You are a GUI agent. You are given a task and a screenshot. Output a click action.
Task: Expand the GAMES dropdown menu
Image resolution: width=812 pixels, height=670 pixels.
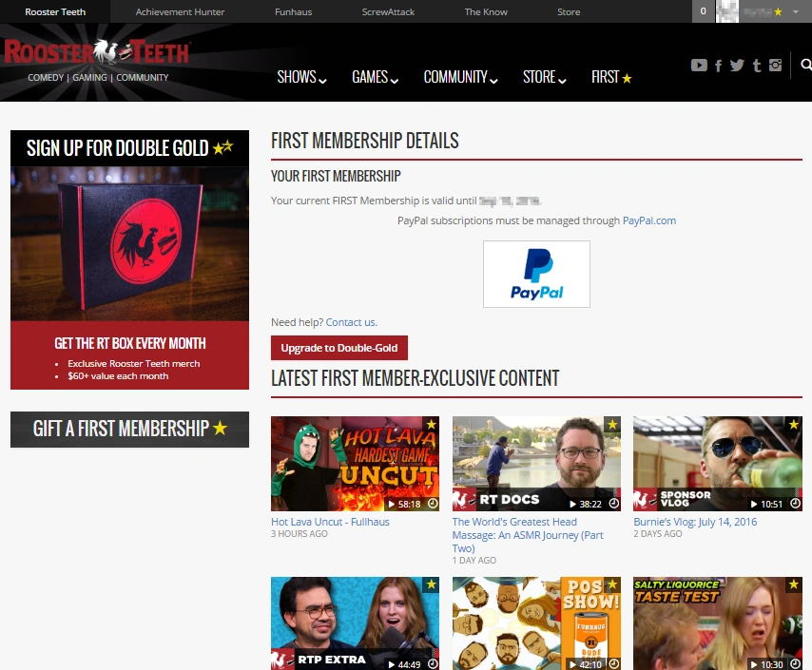tap(375, 77)
